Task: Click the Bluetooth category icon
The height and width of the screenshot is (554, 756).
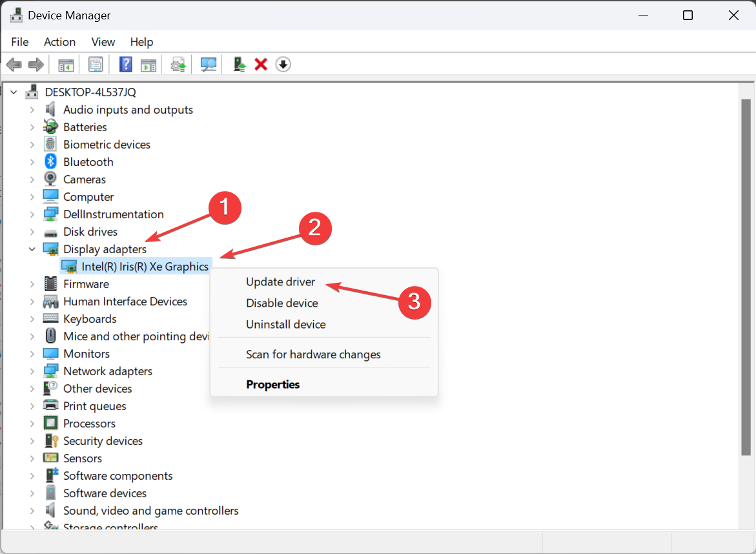Action: click(x=50, y=161)
